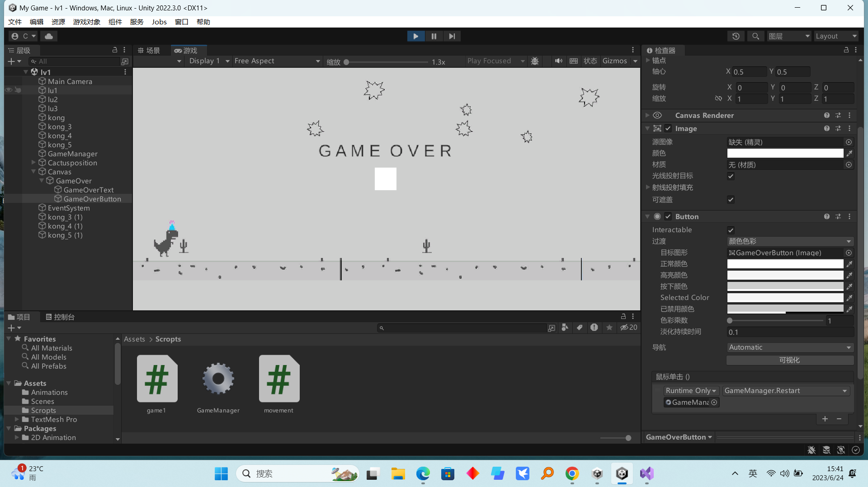Image resolution: width=868 pixels, height=487 pixels.
Task: Open Button component preset icon
Action: (x=838, y=217)
